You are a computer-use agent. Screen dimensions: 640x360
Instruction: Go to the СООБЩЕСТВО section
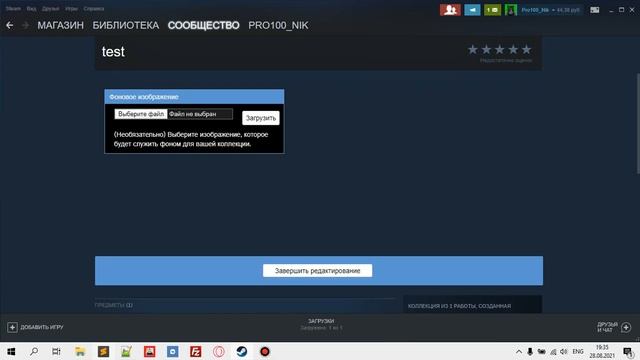[x=203, y=25]
